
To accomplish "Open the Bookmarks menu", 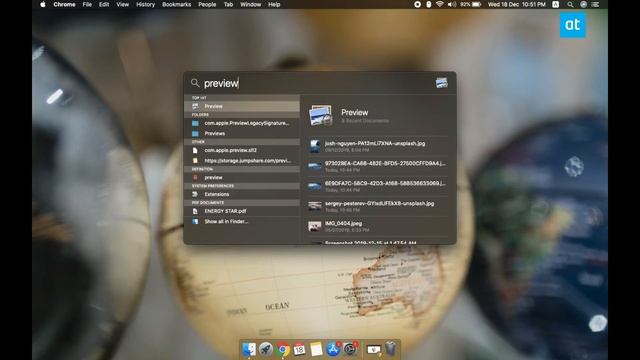I will (177, 4).
